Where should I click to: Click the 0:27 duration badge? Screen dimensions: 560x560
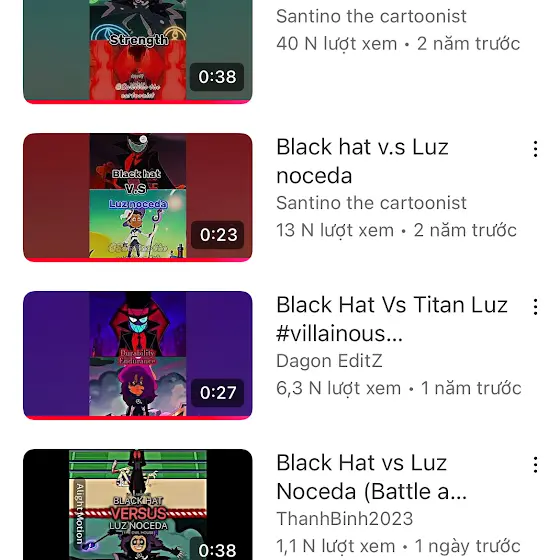tap(218, 392)
